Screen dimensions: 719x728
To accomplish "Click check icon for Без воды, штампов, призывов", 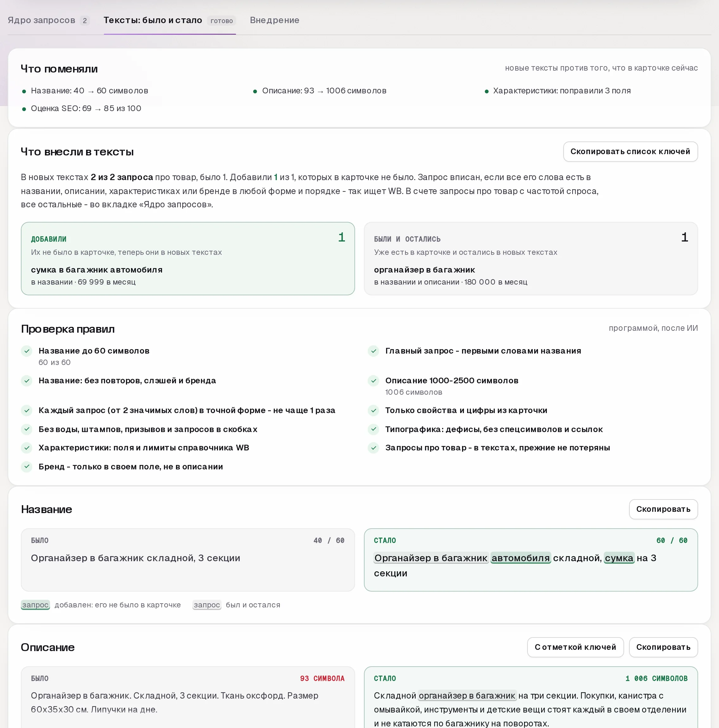I will coord(27,429).
